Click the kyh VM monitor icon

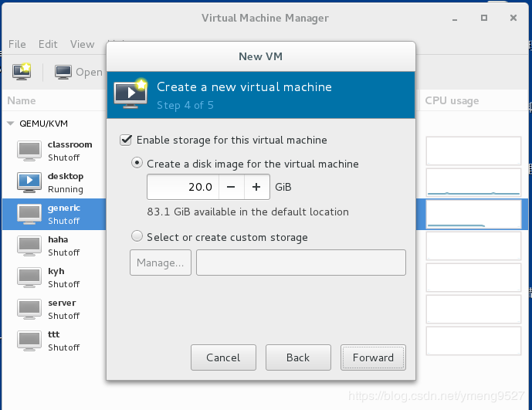point(29,276)
